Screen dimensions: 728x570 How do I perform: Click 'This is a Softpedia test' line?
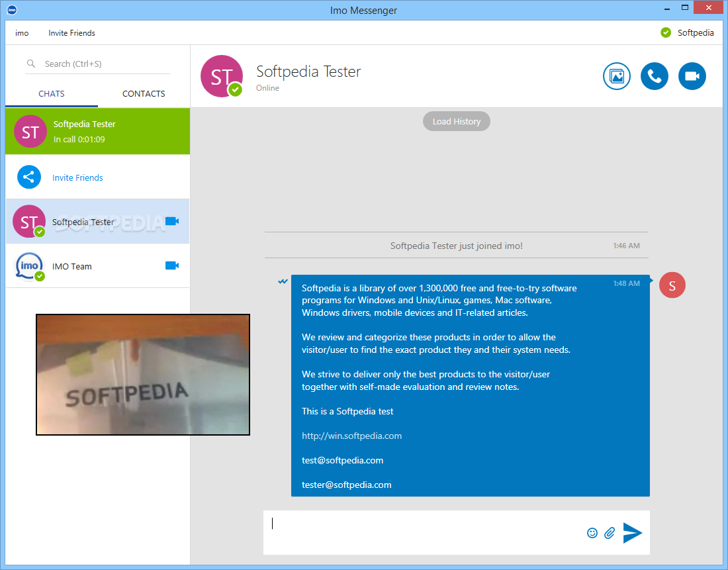click(x=347, y=411)
